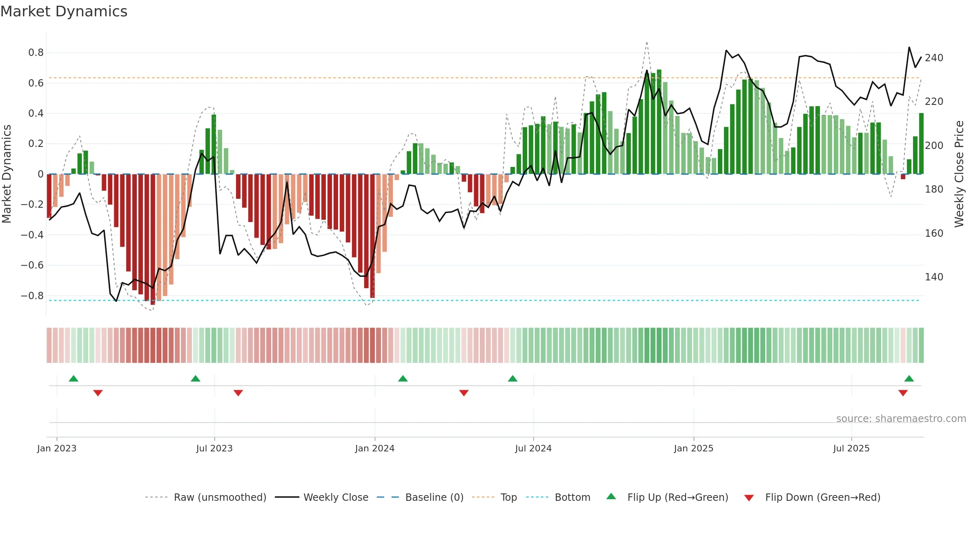Click the green triangle icon in the legend
This screenshot has width=980, height=551.
611,496
